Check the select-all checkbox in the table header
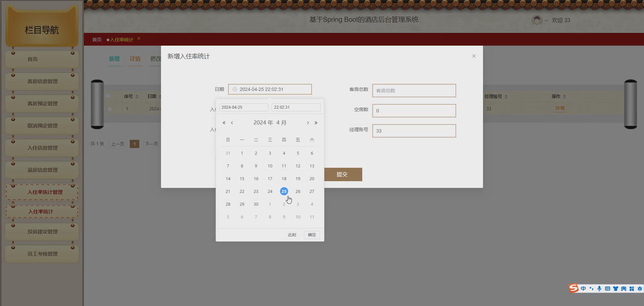The height and width of the screenshot is (306, 644). [x=108, y=96]
